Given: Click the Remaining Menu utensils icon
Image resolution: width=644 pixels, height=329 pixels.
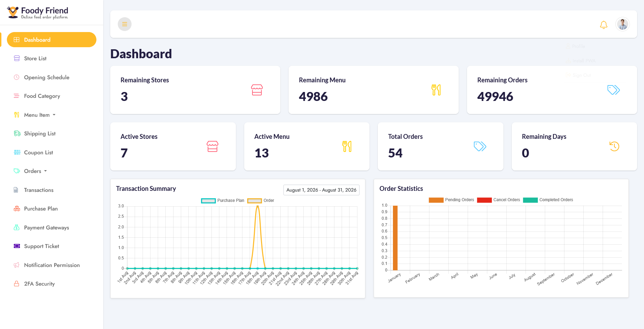Looking at the screenshot, I should point(436,90).
